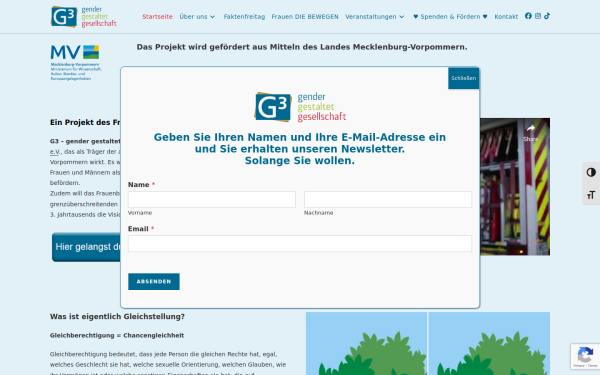Screen dimensions: 600x375
Task: Expand the Veranstaltungen submenu chevron
Action: [x=401, y=17]
